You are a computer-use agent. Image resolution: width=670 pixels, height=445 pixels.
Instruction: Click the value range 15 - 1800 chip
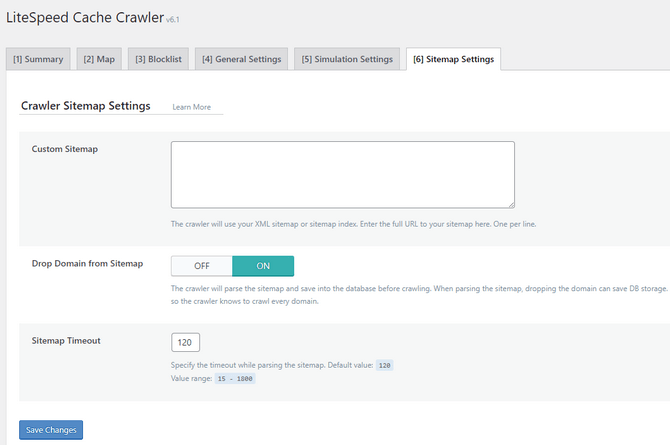[x=234, y=379]
